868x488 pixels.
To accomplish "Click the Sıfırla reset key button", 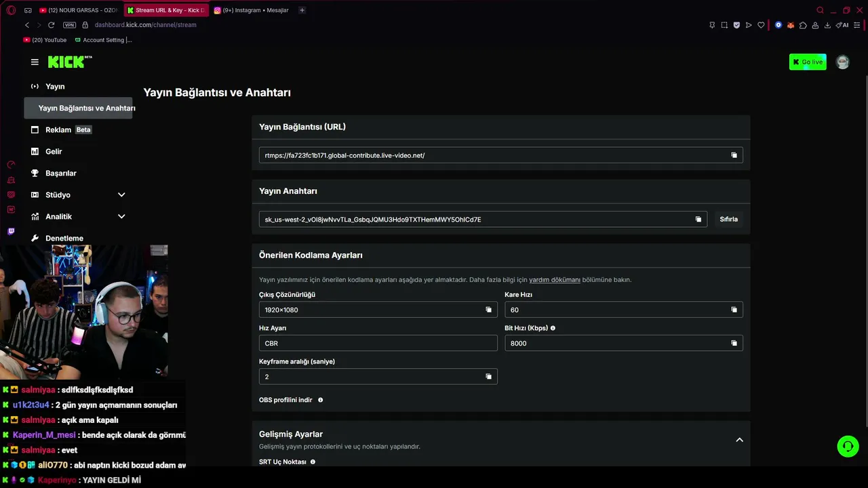I will point(728,219).
